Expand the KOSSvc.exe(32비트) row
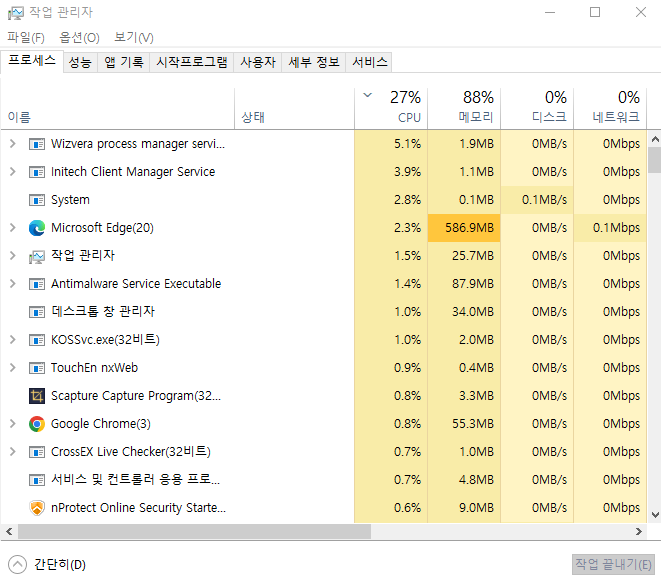The height and width of the screenshot is (588, 661). pyautogui.click(x=13, y=339)
